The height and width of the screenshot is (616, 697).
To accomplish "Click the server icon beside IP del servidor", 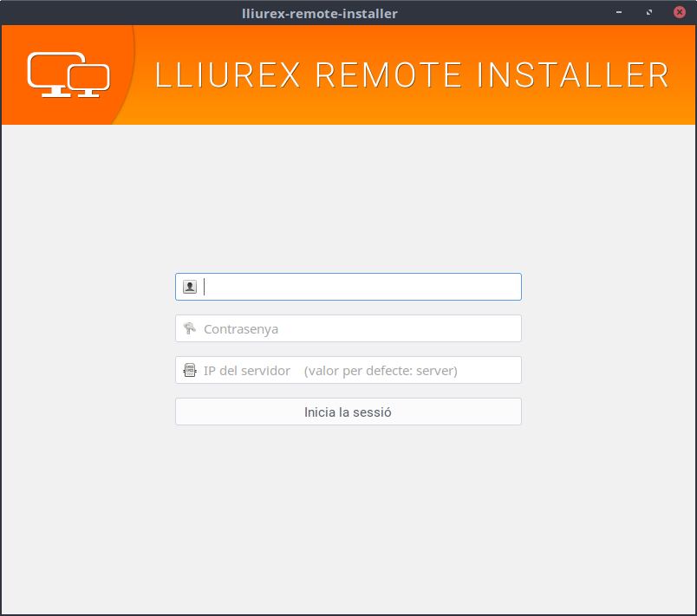I will point(189,370).
